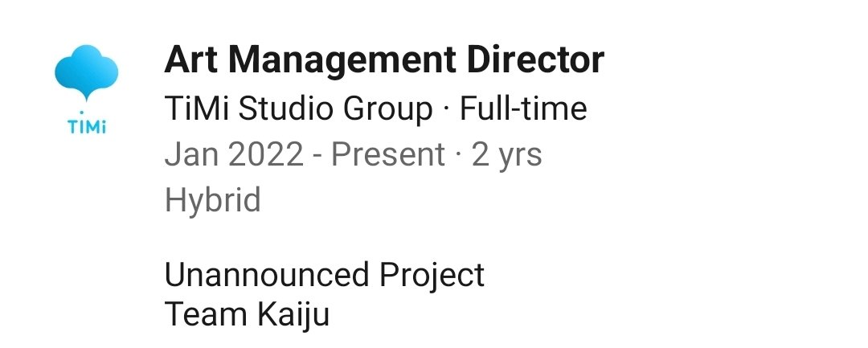Select the Hybrid work location label
The width and height of the screenshot is (868, 348).
pyautogui.click(x=212, y=200)
